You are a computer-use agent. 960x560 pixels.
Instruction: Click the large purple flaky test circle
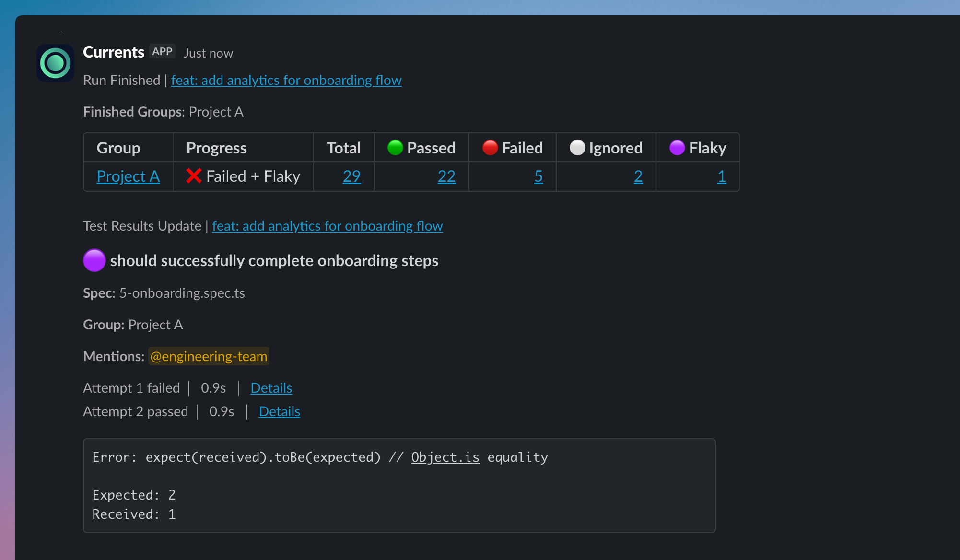[94, 260]
